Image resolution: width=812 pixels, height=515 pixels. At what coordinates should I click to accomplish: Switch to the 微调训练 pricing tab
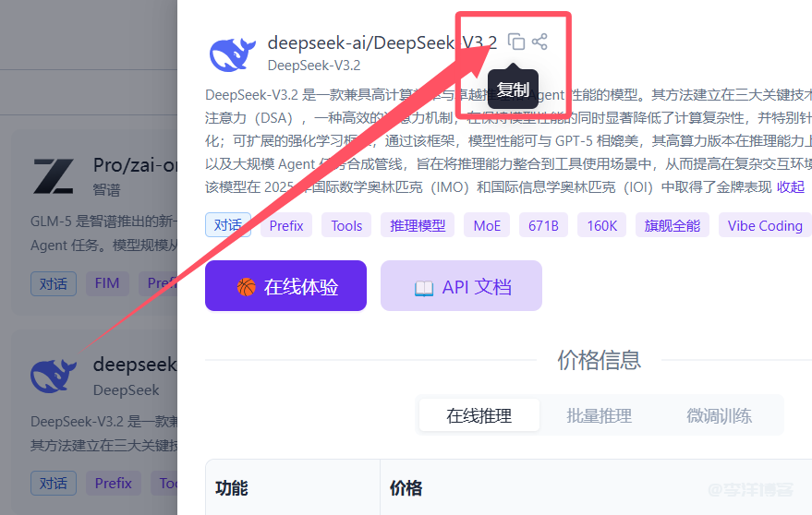coord(720,415)
